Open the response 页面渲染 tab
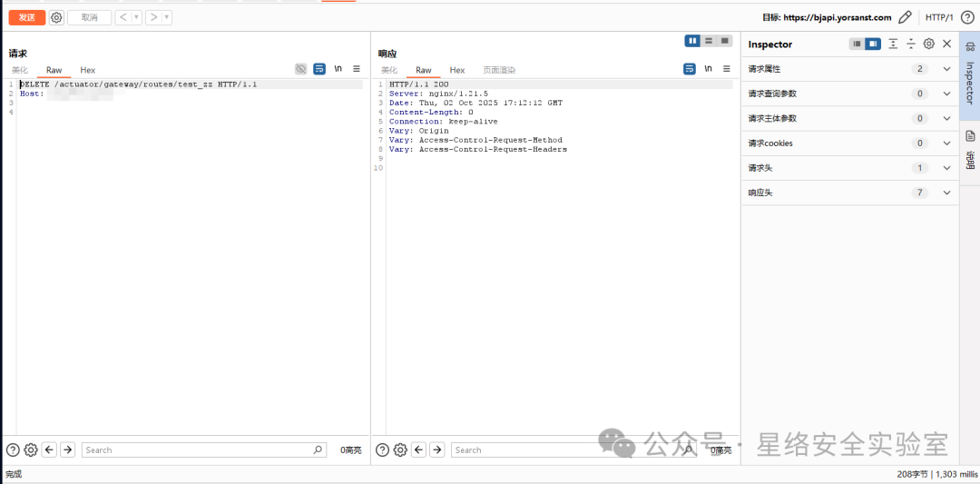Image resolution: width=980 pixels, height=484 pixels. click(x=499, y=70)
